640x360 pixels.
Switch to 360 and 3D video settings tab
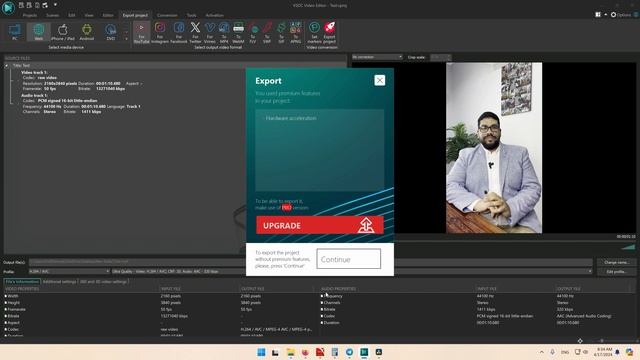(103, 282)
